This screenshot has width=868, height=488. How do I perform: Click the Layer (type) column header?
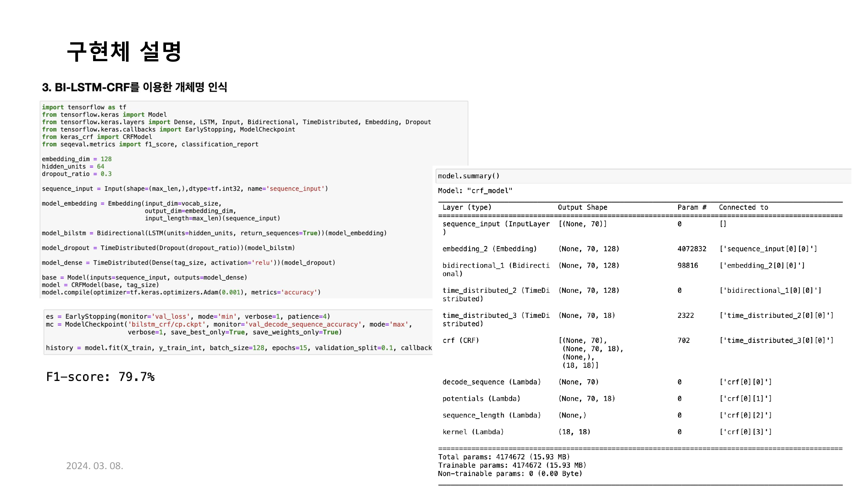coord(467,207)
